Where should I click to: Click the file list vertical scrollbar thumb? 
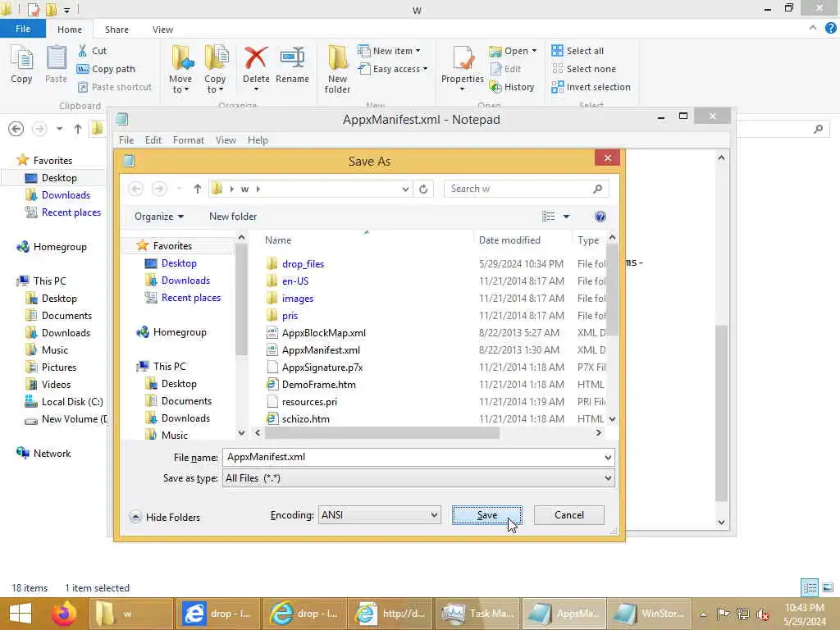point(612,290)
